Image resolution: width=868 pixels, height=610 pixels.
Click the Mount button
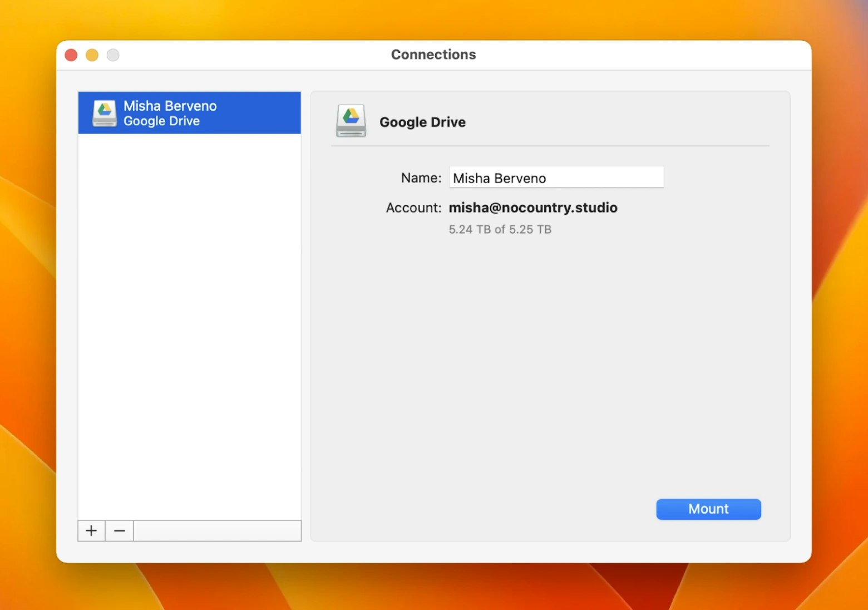pos(708,509)
